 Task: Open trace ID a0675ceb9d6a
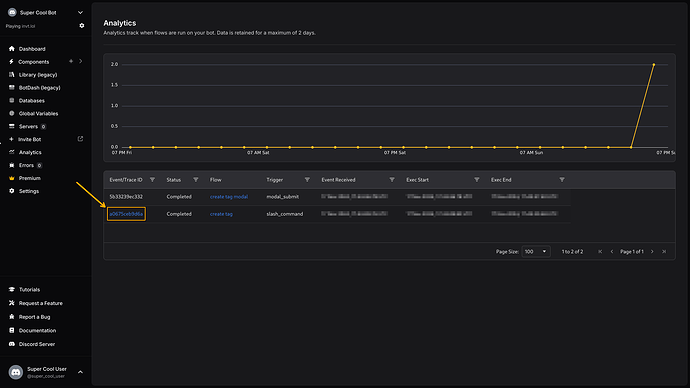coord(126,214)
